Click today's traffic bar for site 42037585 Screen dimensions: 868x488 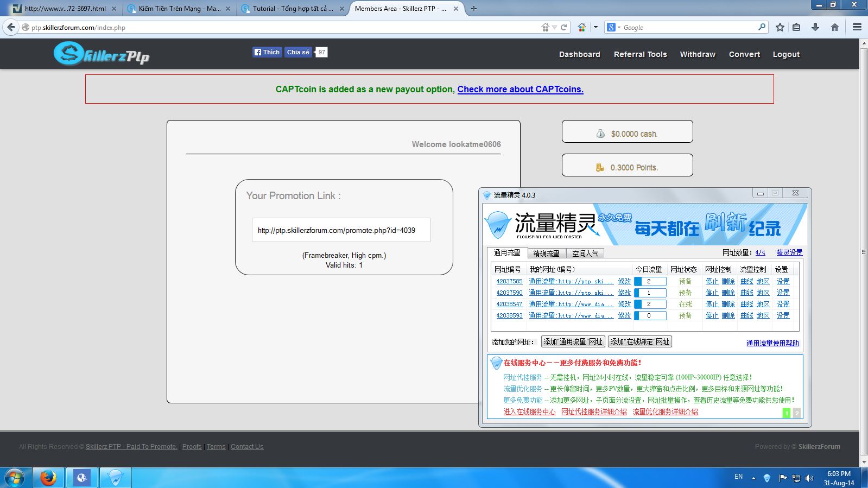click(x=650, y=281)
